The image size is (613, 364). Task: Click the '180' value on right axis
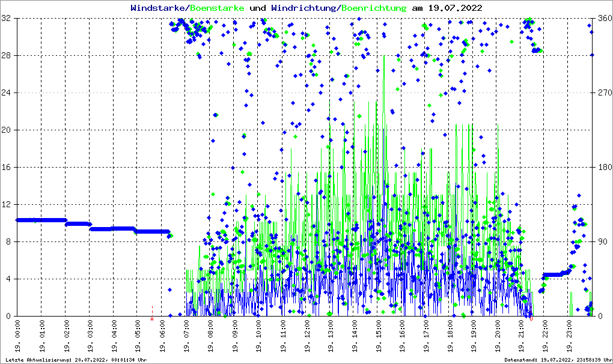coord(605,167)
